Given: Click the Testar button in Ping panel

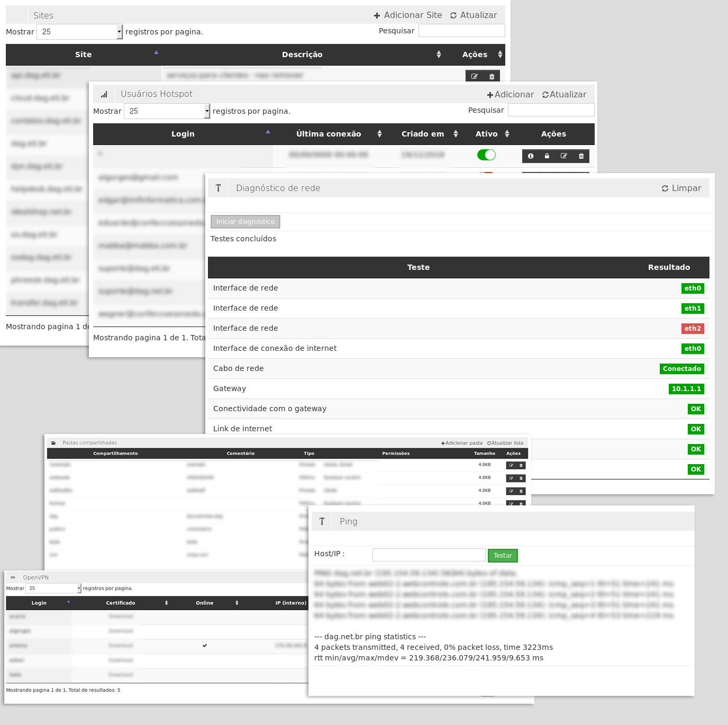Looking at the screenshot, I should (x=502, y=556).
